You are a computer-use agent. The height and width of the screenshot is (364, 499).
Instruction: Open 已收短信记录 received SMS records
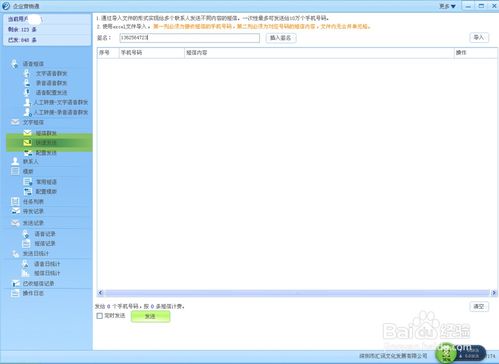tap(38, 284)
